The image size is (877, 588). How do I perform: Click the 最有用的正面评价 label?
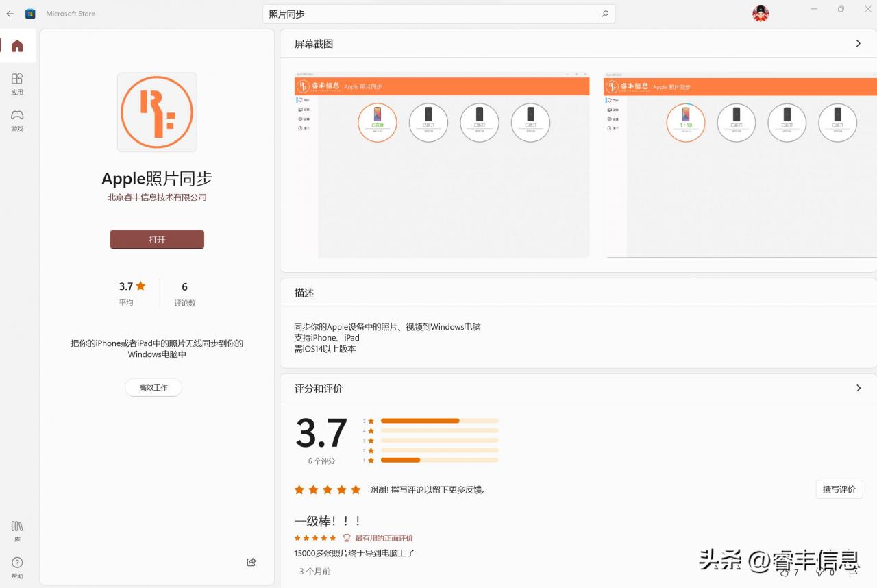[x=384, y=538]
